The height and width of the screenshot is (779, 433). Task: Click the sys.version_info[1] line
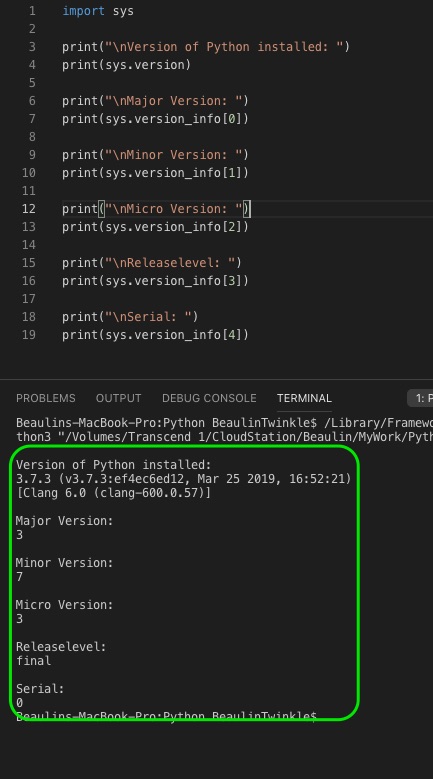coord(155,173)
